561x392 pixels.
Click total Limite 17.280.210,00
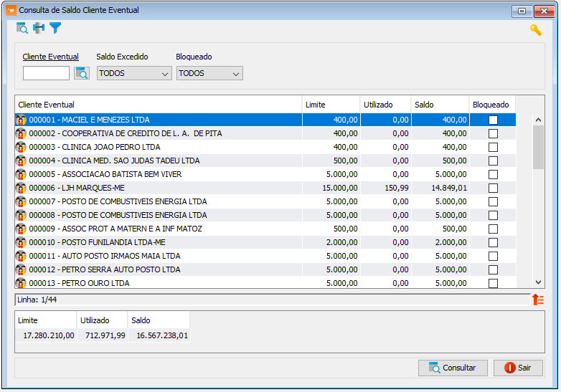tap(49, 335)
